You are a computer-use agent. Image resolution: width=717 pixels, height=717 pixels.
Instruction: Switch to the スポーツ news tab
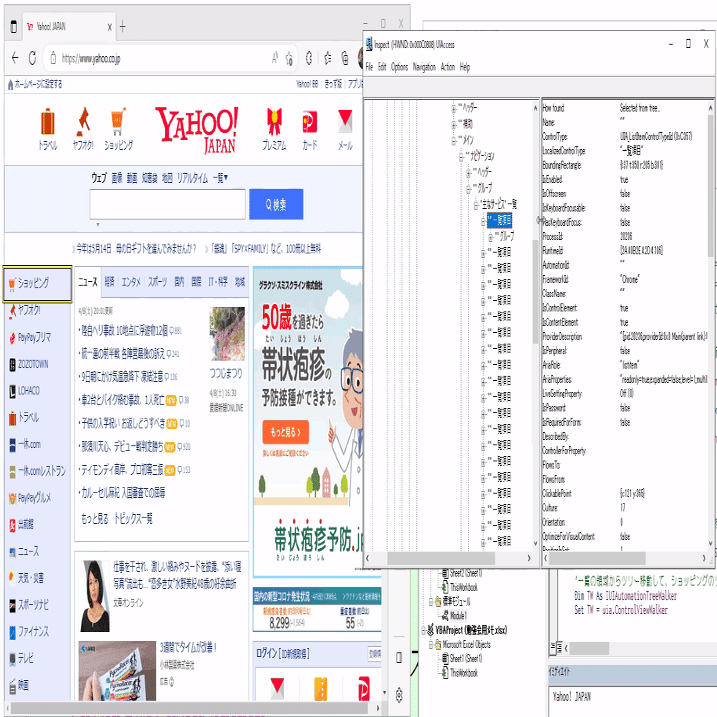coord(158,282)
